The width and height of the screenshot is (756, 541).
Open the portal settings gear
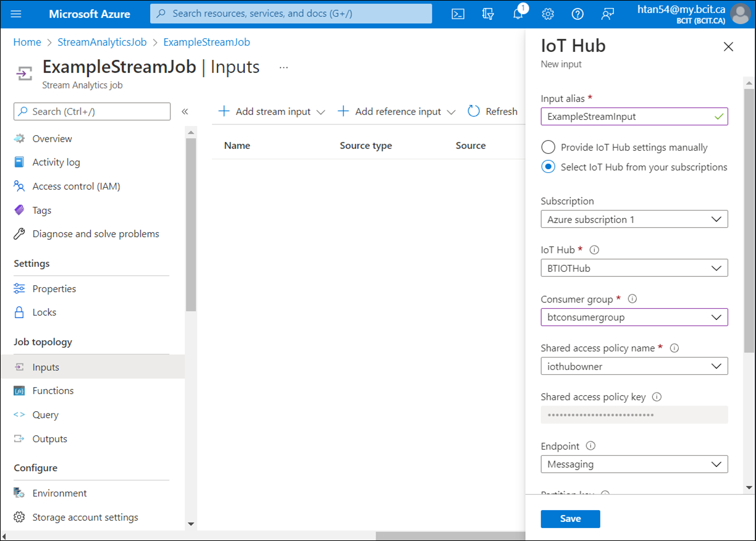pos(548,13)
